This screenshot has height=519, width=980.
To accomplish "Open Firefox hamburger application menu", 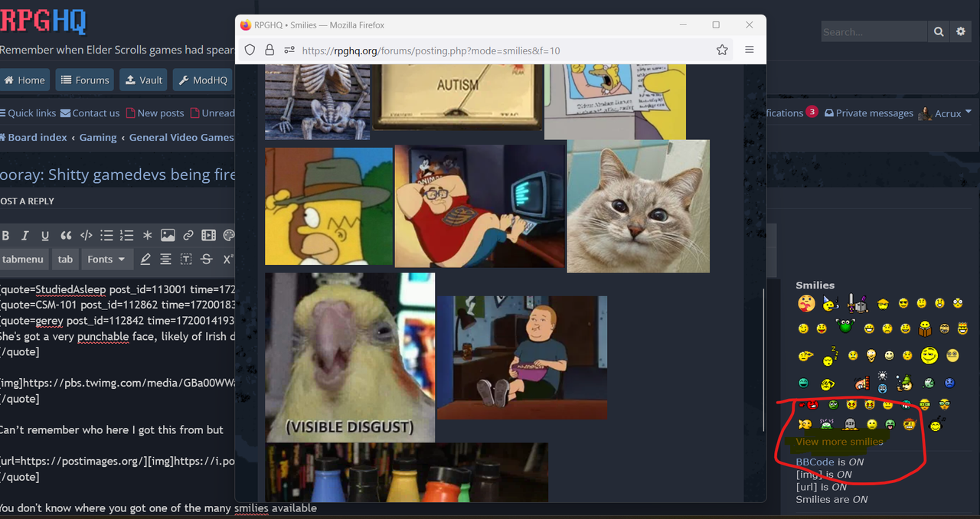I will [x=750, y=50].
